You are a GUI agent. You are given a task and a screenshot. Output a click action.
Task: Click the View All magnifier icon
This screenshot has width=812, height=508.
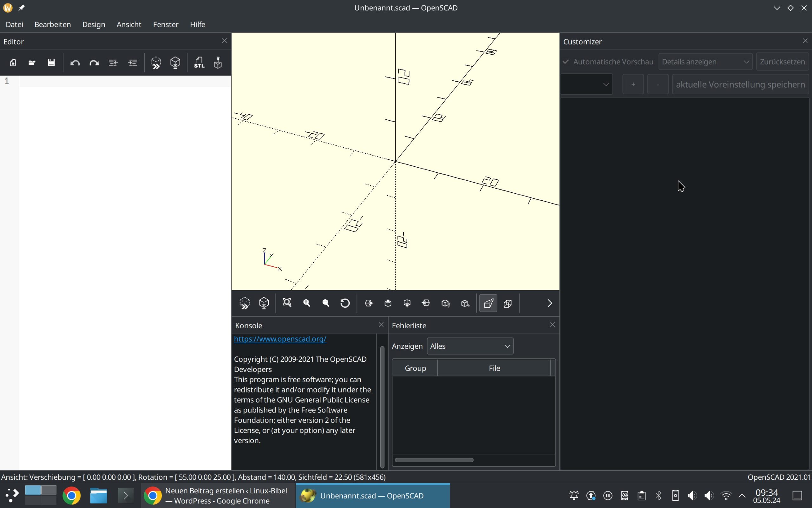[x=287, y=303]
